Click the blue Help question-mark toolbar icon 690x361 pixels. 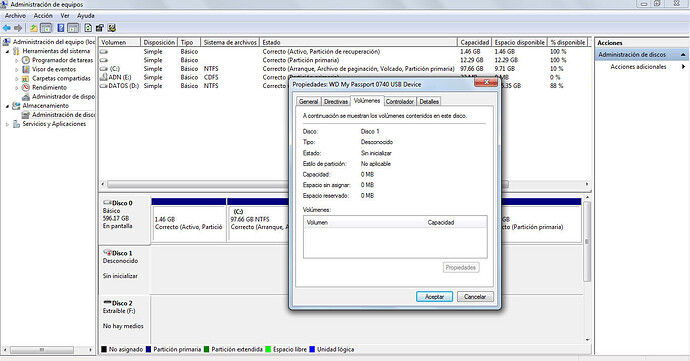pyautogui.click(x=61, y=28)
